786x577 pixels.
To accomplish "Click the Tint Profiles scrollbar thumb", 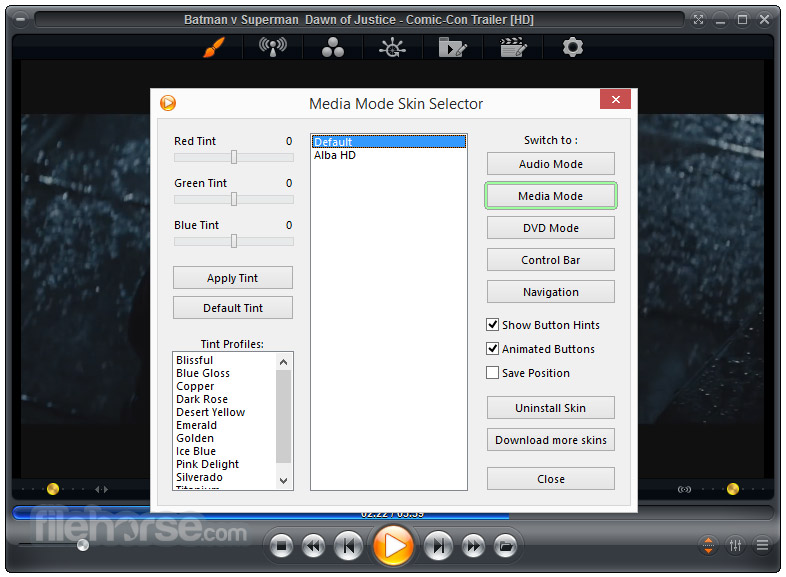I will tap(284, 416).
